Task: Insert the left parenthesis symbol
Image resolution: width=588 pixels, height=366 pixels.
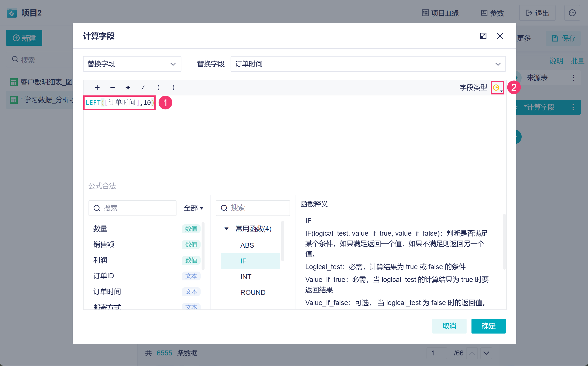Action: (158, 88)
